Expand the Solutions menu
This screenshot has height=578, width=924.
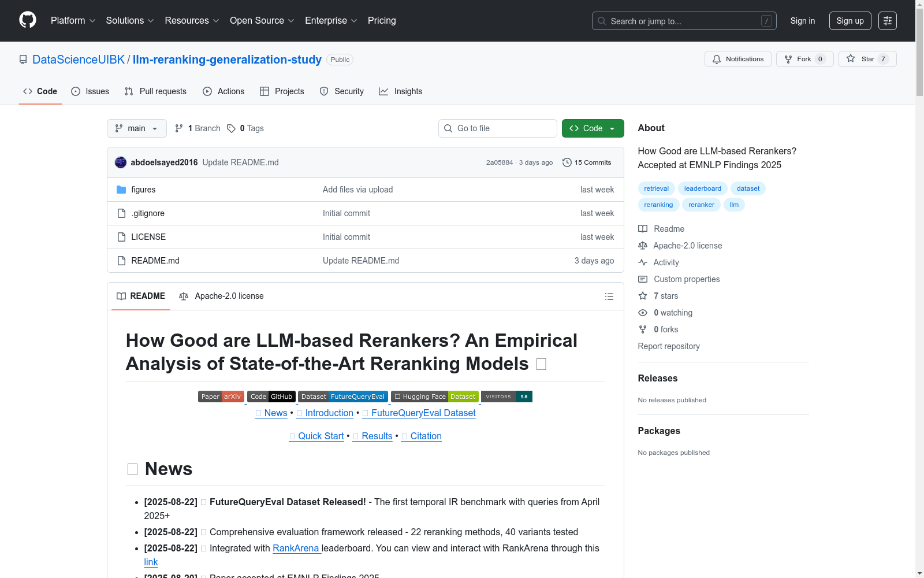coord(130,21)
